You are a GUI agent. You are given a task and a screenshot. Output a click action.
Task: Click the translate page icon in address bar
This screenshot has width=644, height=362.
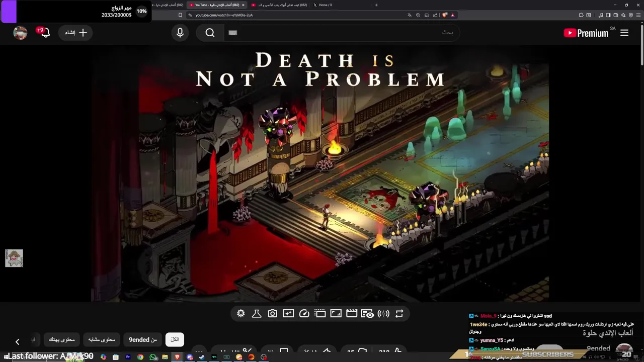point(409,15)
